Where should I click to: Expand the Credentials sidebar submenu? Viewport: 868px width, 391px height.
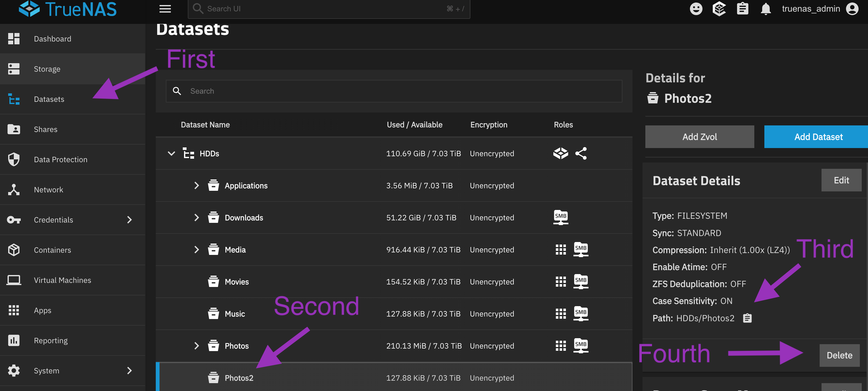click(x=129, y=220)
